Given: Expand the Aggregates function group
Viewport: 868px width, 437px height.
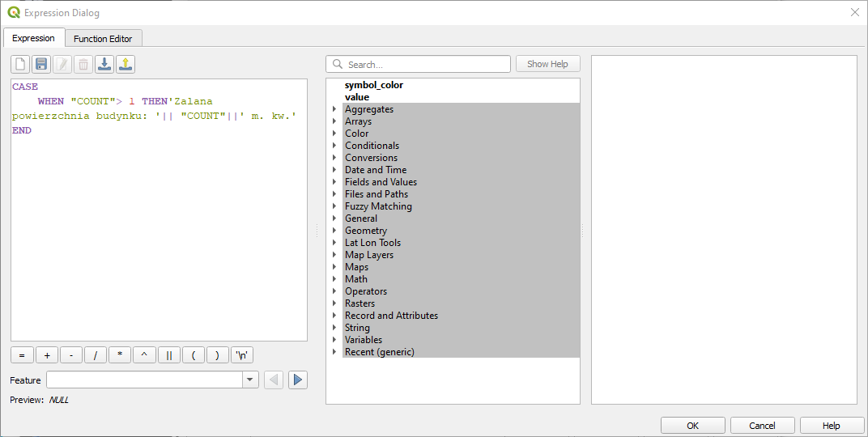Looking at the screenshot, I should click(x=334, y=109).
